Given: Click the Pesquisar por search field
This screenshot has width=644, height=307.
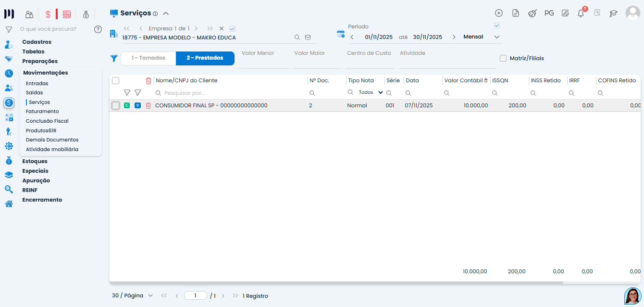Looking at the screenshot, I should click(230, 92).
